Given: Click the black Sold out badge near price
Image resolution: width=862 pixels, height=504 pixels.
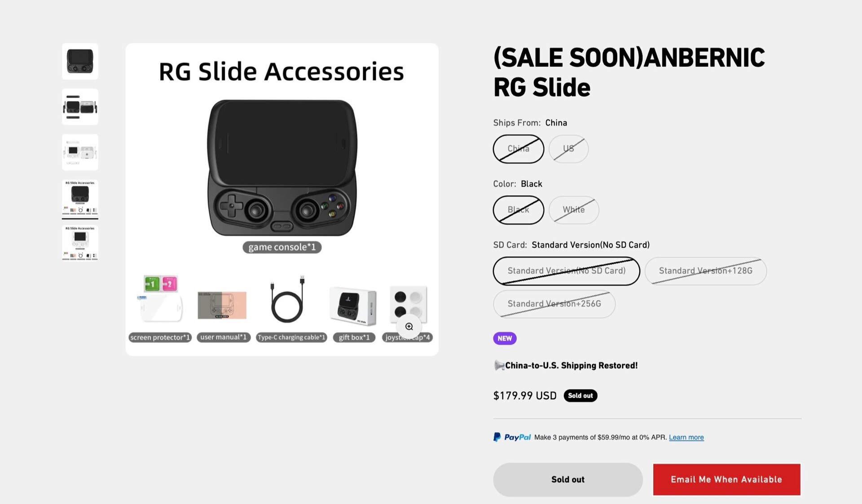Looking at the screenshot, I should pos(580,395).
